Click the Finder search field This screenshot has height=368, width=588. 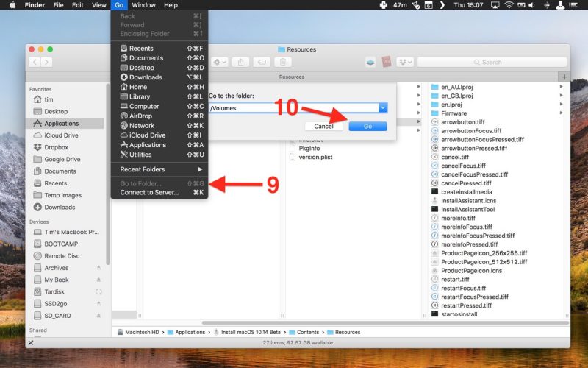pyautogui.click(x=492, y=62)
